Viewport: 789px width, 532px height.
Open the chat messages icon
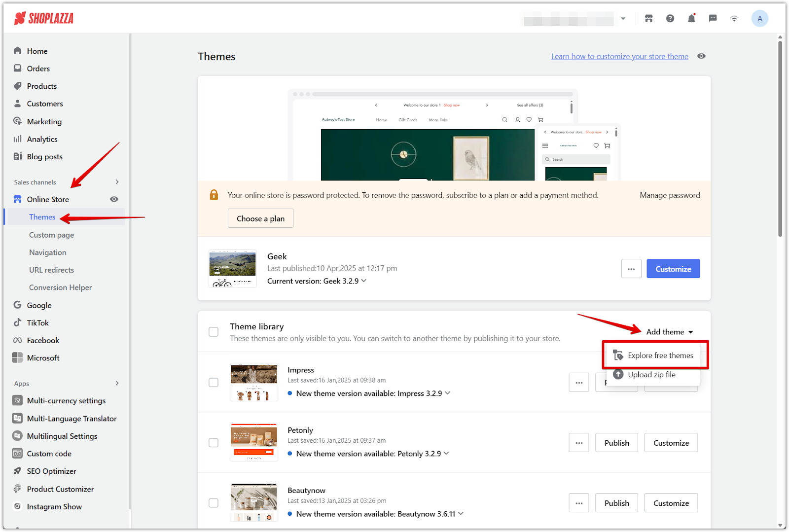(713, 19)
